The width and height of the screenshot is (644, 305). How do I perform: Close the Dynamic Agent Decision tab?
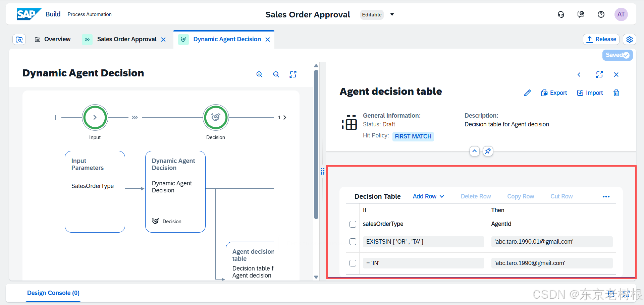(x=268, y=40)
